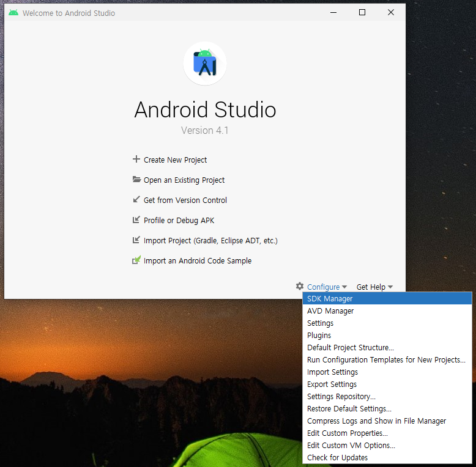Screen dimensions: 476x467
Task: Expand the Get Help dropdown
Action: (x=374, y=287)
